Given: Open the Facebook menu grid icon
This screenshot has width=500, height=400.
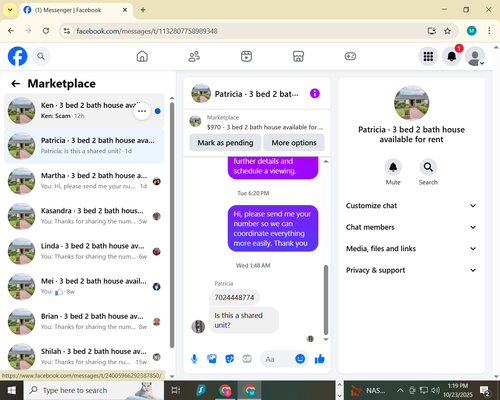Looking at the screenshot, I should [x=428, y=56].
